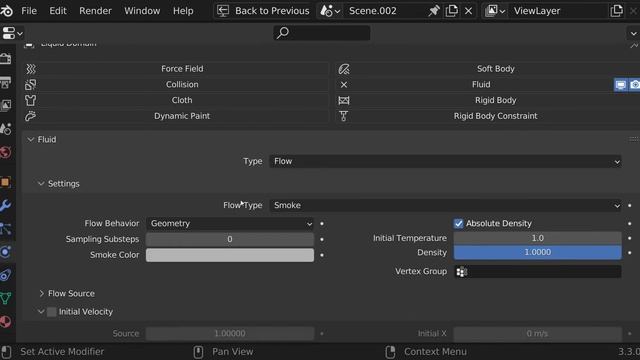Click the Blender logo icon

pyautogui.click(x=7, y=11)
